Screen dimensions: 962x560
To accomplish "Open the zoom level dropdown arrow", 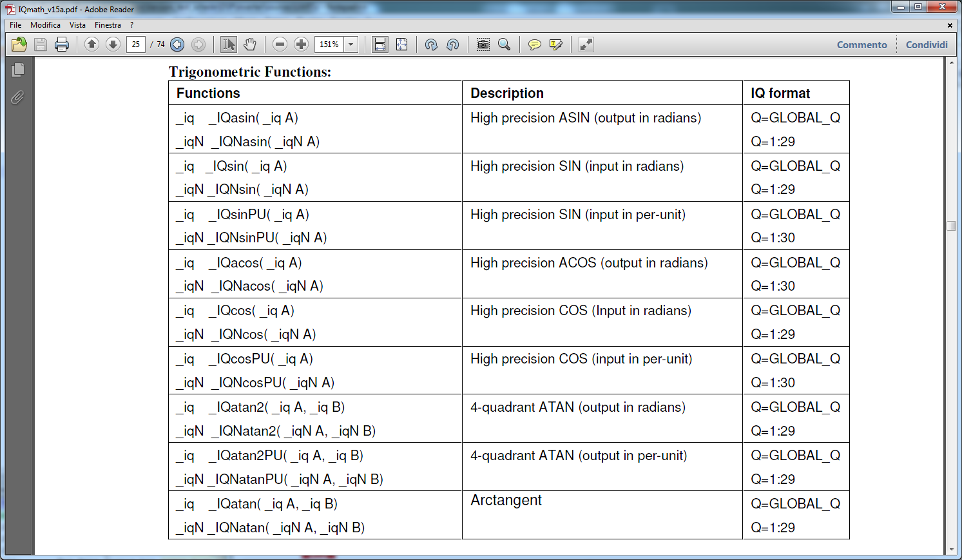I will [x=351, y=44].
